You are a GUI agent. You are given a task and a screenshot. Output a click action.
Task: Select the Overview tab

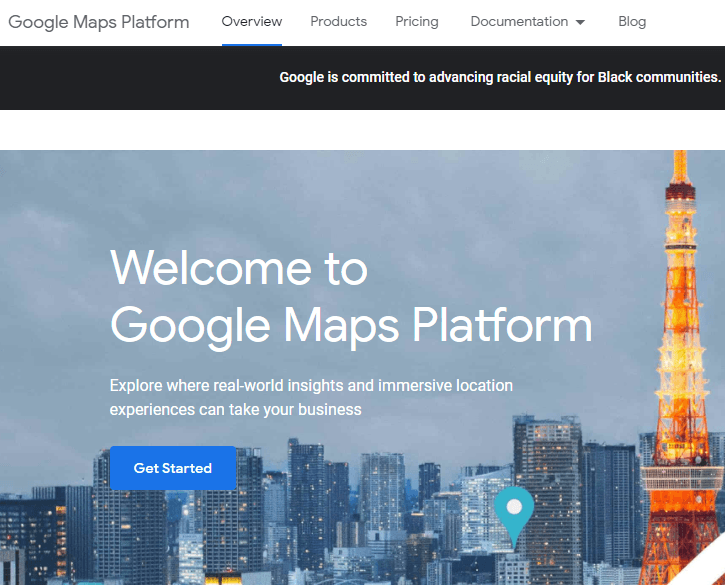coord(252,22)
